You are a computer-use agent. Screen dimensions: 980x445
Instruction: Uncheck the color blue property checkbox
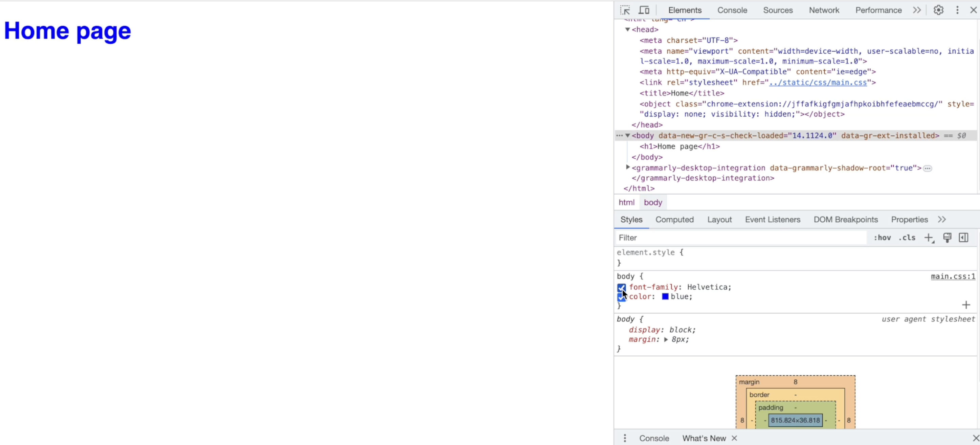pyautogui.click(x=621, y=297)
